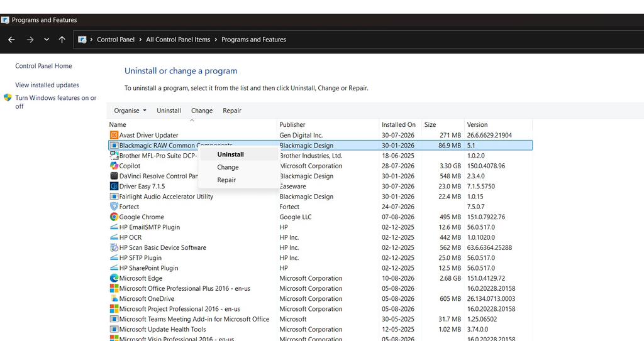
Task: Click the HP EmailSMTP Plugin icon
Action: coord(114,227)
